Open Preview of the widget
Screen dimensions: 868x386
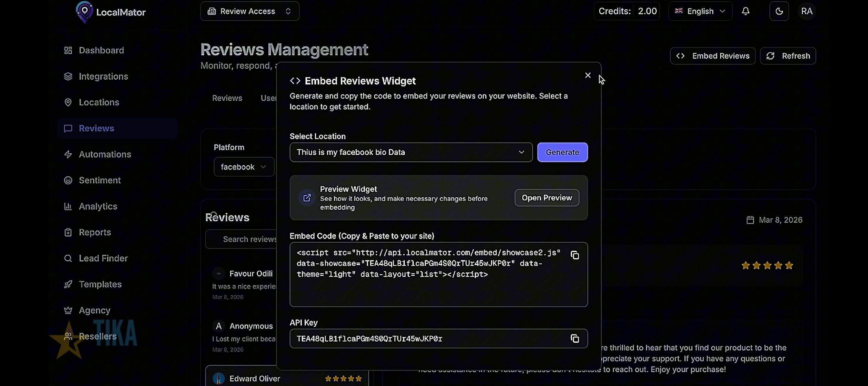point(546,197)
